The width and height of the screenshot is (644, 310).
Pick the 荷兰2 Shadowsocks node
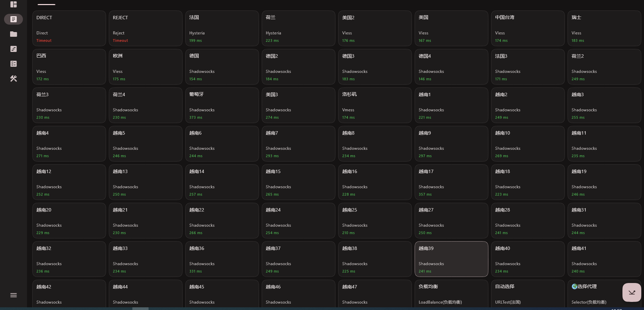[x=604, y=67]
